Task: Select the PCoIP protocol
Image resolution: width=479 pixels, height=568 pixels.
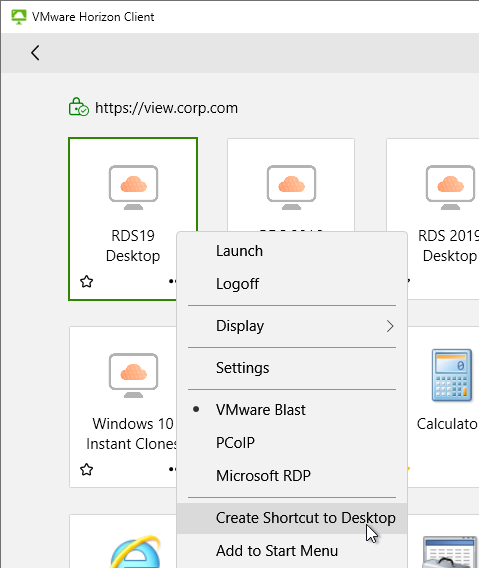Action: [x=292, y=442]
